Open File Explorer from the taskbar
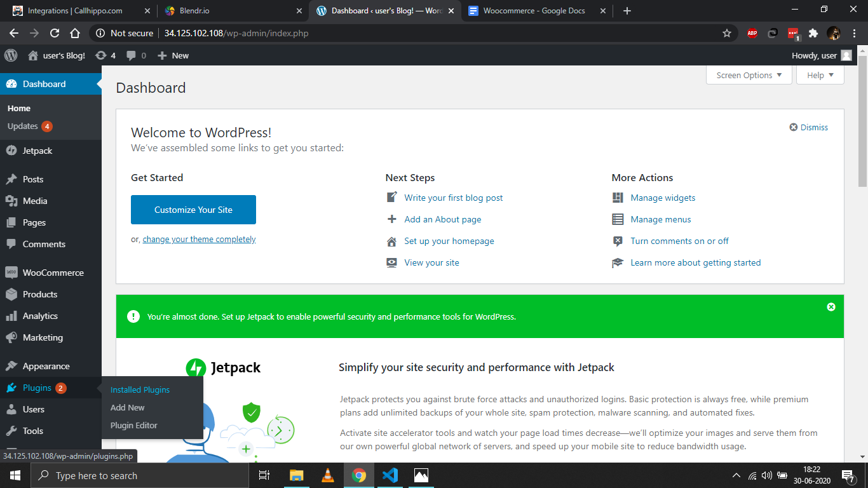 point(297,475)
